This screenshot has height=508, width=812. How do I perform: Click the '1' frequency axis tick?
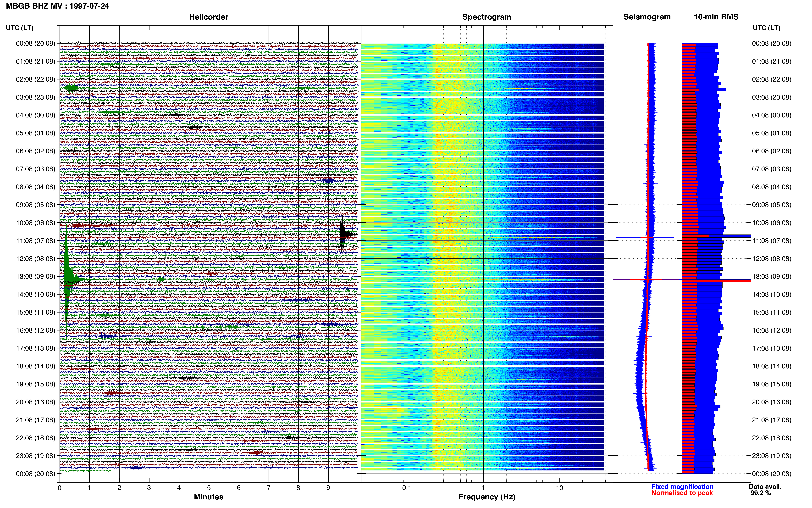[x=483, y=487]
